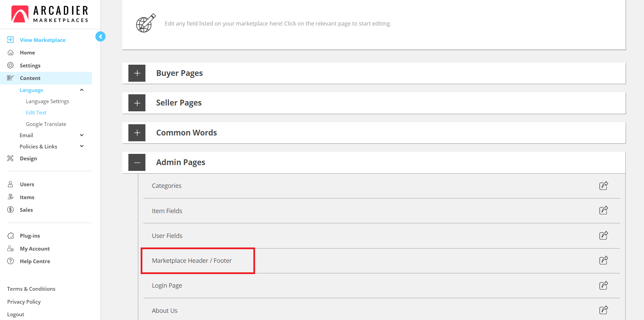Image resolution: width=644 pixels, height=320 pixels.
Task: Collapse the Admin Pages section
Action: pos(137,162)
